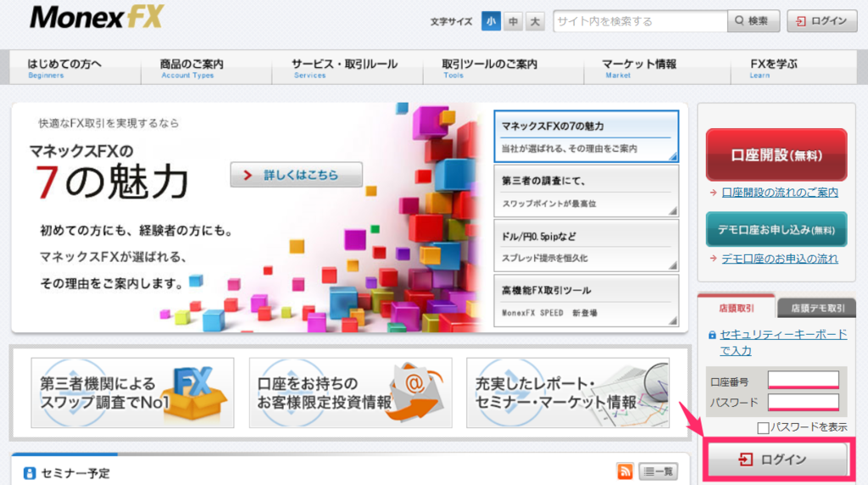
Task: Click the デモ口座お申し込み(無料) button
Action: click(x=776, y=229)
